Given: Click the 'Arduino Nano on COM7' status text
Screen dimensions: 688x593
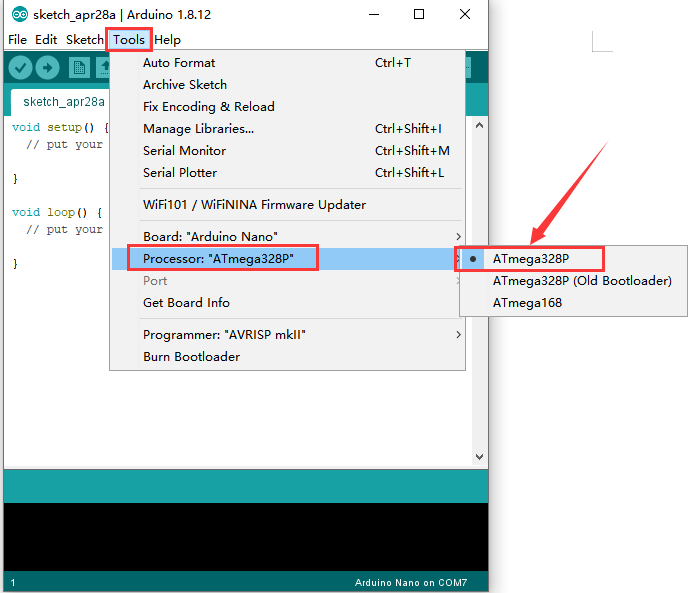Looking at the screenshot, I should coord(411,582).
